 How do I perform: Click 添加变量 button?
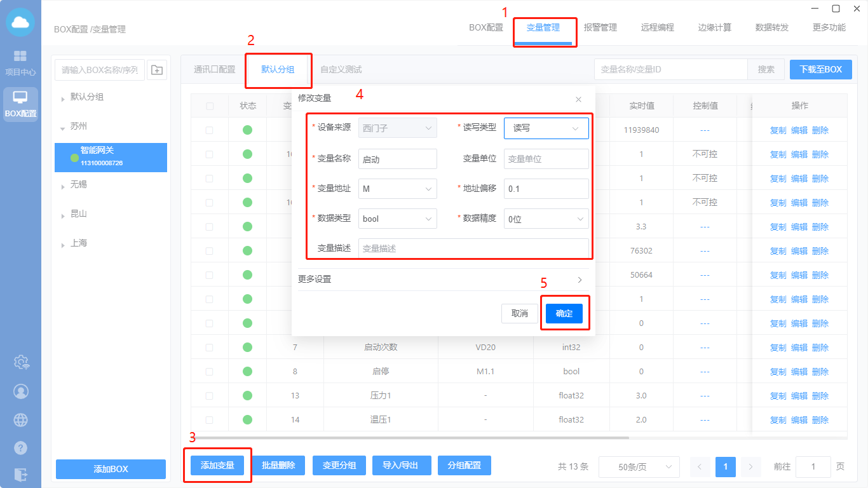pyautogui.click(x=217, y=466)
